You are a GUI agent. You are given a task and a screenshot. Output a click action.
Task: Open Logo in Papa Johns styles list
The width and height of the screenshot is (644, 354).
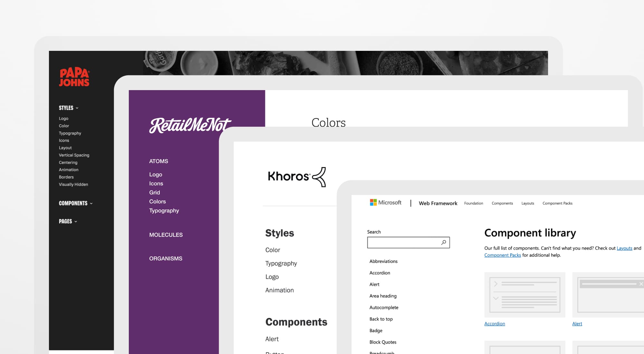point(63,118)
